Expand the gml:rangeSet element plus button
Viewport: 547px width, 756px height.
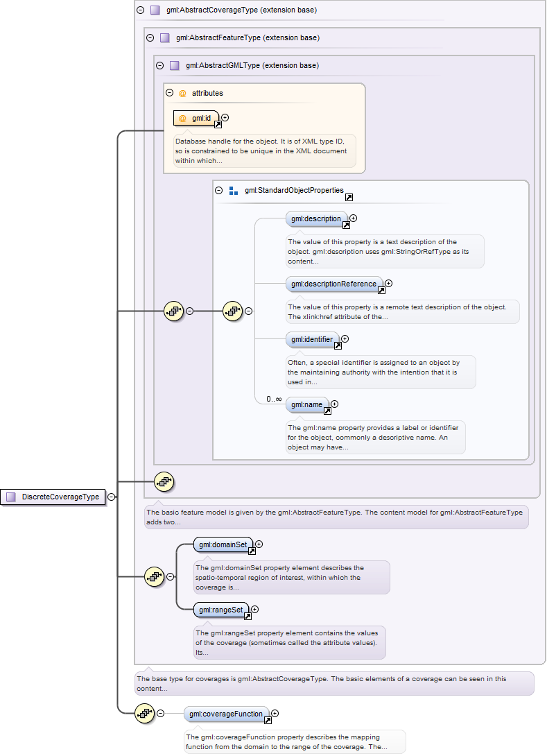(254, 609)
